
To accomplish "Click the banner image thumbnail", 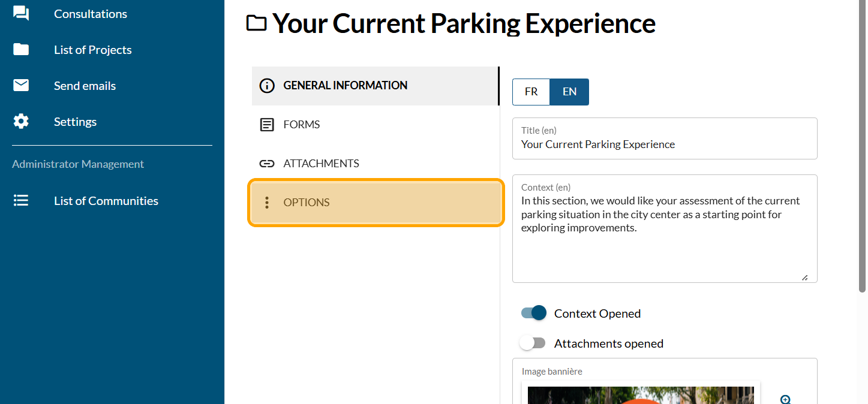I will (641, 396).
